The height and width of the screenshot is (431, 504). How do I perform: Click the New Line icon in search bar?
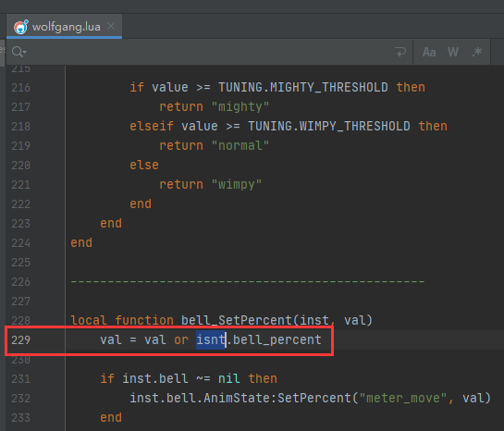coord(400,52)
